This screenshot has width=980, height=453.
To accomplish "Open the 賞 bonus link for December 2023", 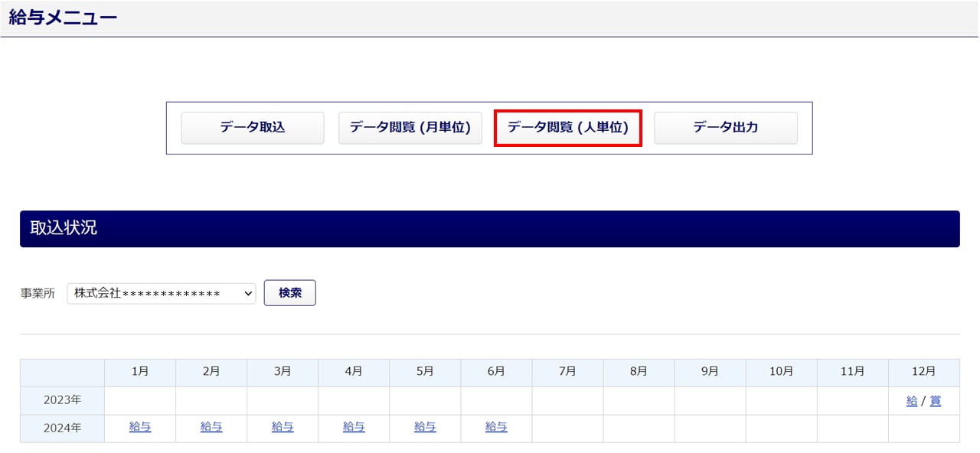I will (935, 401).
